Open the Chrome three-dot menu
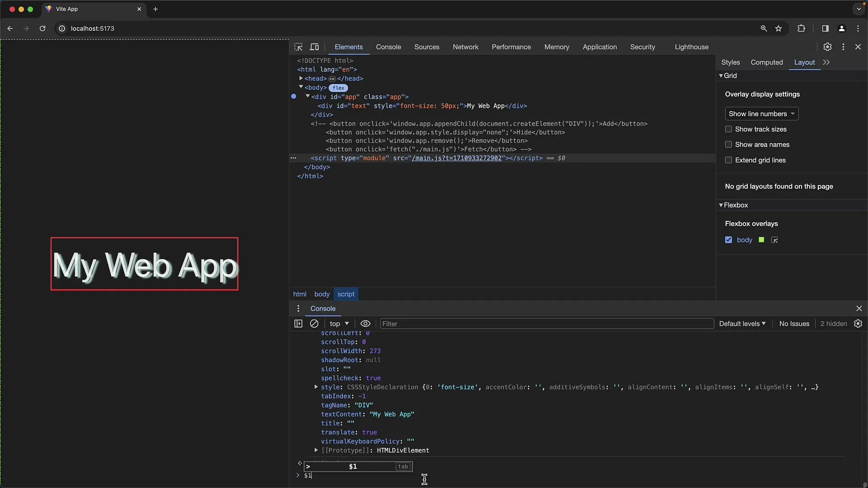This screenshot has width=868, height=488. coord(858,28)
